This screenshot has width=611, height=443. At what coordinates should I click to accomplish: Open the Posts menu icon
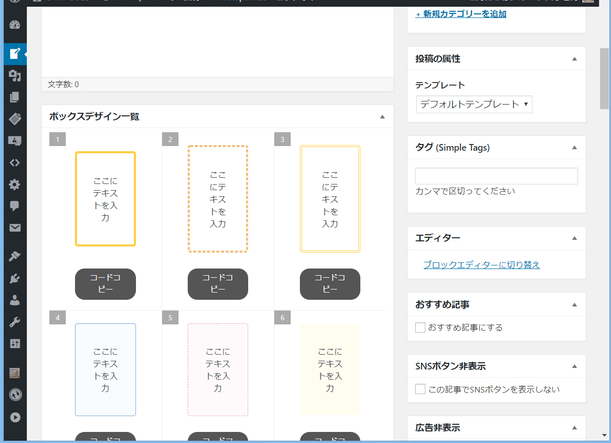click(x=15, y=53)
